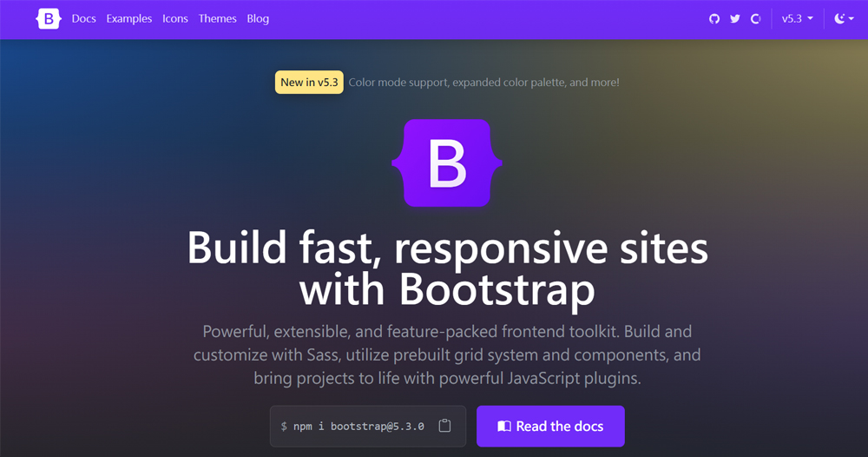Open the Twitter bird icon link
Image resolution: width=868 pixels, height=457 pixels.
[x=734, y=19]
